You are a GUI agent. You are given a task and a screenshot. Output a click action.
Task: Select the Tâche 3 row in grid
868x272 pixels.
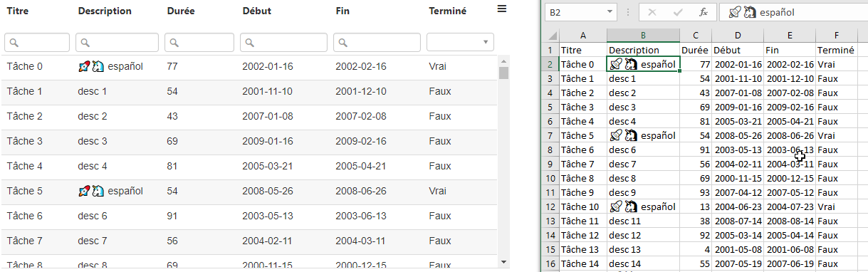[x=249, y=141]
